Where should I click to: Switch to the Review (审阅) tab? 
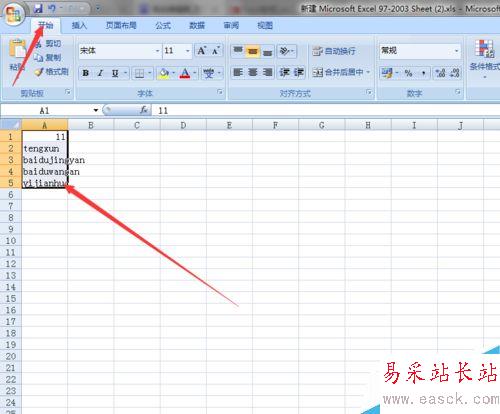click(231, 25)
